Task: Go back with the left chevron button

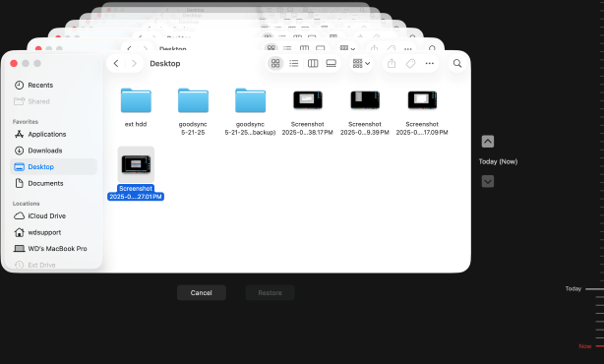Action: point(116,64)
